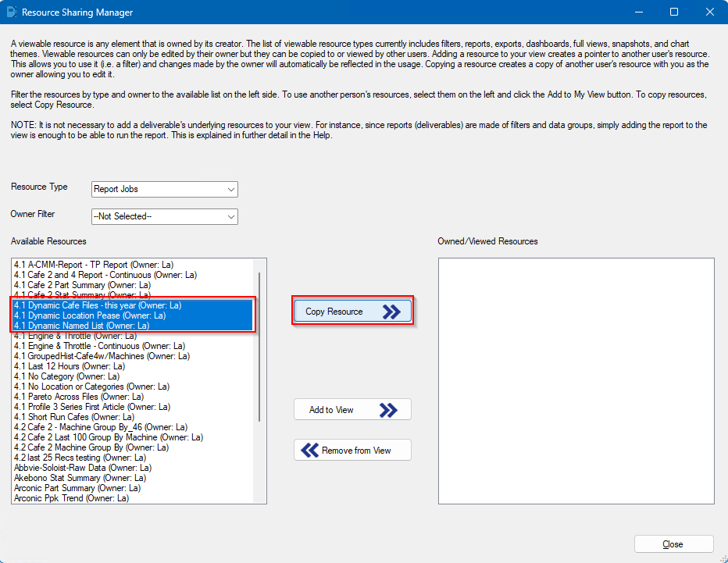Viewport: 728px width, 563px height.
Task: Click the Available Resources list scrollbar
Action: (259, 347)
